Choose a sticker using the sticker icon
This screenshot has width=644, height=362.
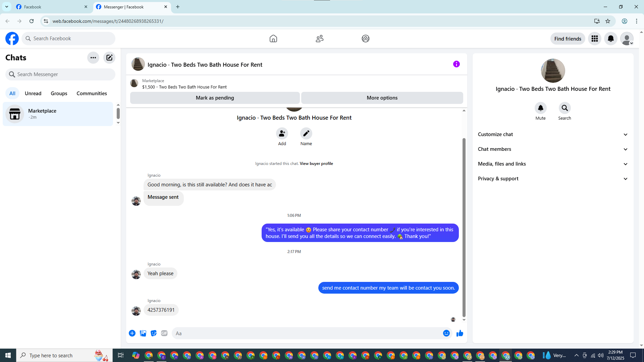point(154,333)
